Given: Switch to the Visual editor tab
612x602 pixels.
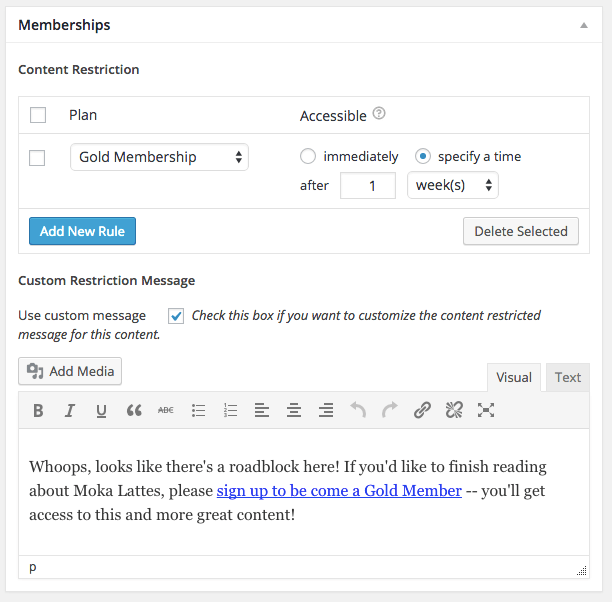Looking at the screenshot, I should (x=514, y=377).
